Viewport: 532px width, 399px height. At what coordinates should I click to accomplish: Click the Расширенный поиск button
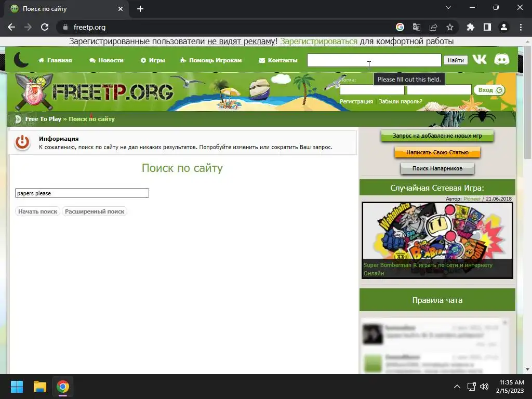click(95, 211)
